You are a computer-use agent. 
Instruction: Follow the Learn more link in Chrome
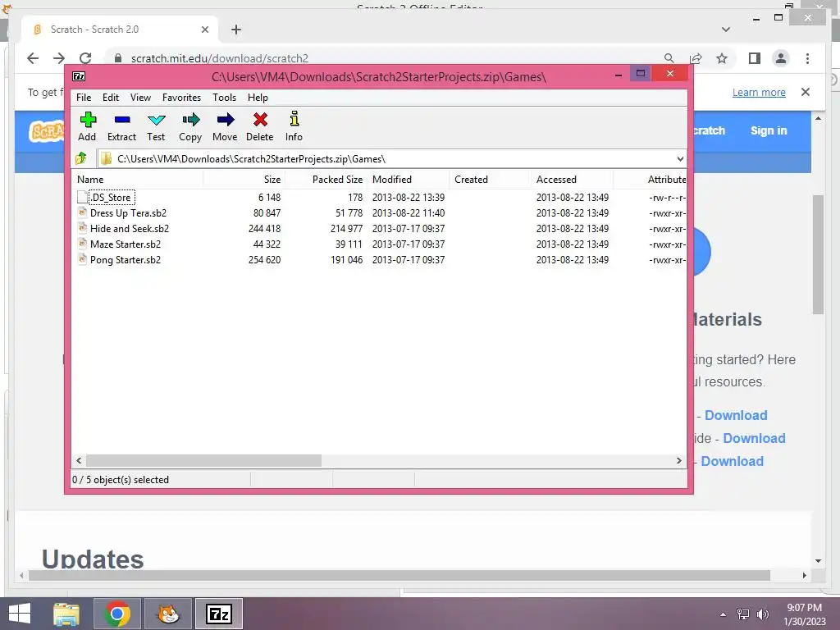[x=759, y=92]
